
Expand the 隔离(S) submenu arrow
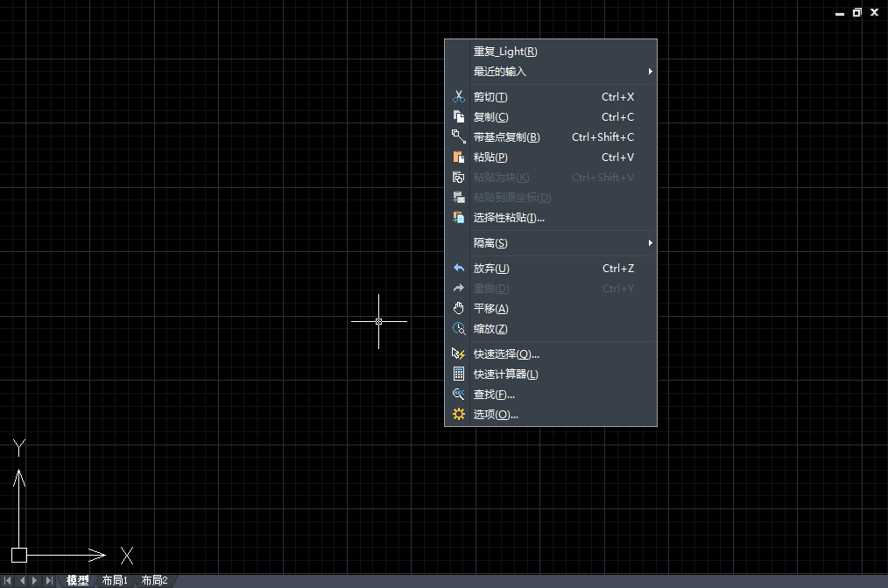click(650, 243)
